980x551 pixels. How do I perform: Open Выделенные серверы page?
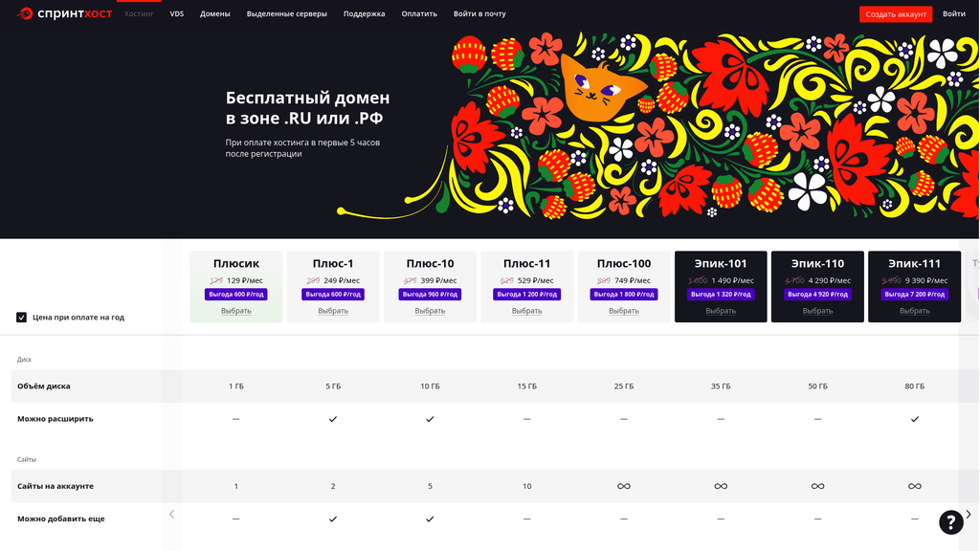[x=286, y=13]
